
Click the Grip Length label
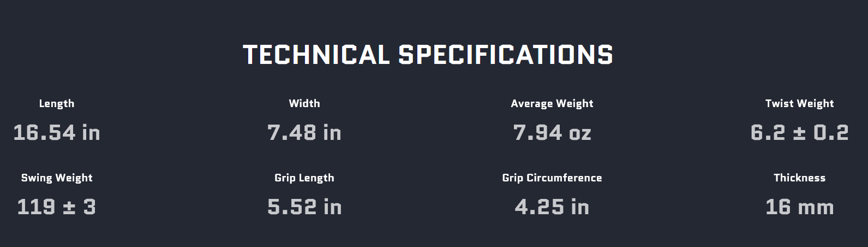click(304, 178)
